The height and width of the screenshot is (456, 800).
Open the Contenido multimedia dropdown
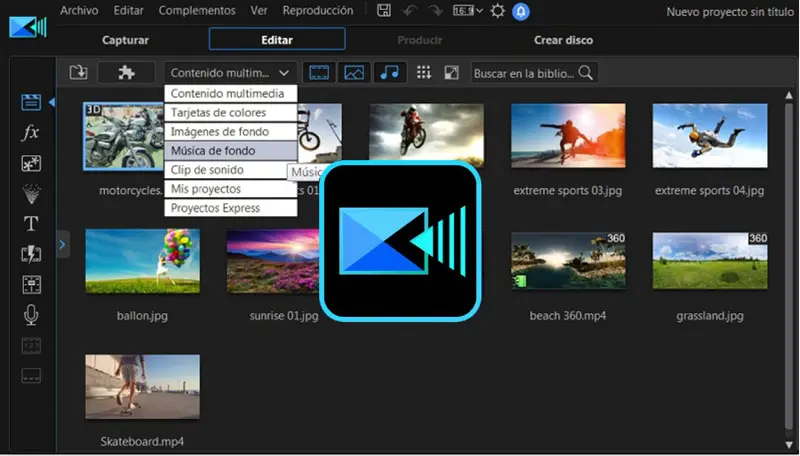click(x=230, y=72)
